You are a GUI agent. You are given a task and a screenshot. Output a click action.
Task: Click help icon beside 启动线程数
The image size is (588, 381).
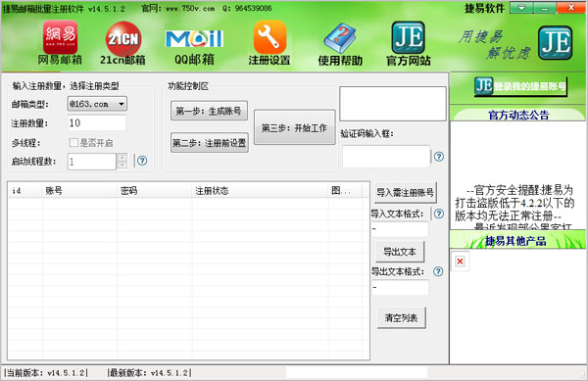point(142,161)
